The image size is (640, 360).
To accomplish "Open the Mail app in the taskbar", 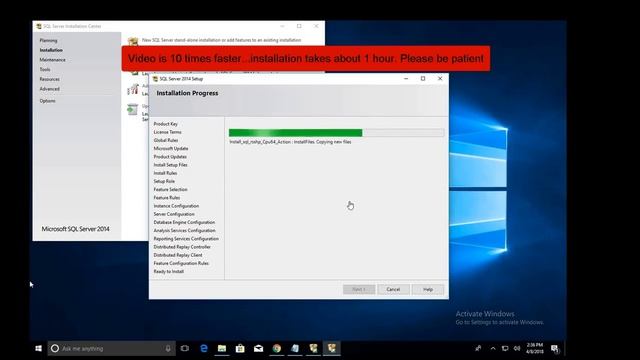I will tap(258, 348).
